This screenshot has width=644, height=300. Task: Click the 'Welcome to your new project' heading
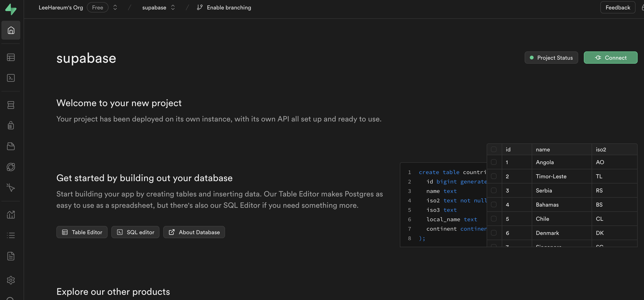pyautogui.click(x=119, y=103)
